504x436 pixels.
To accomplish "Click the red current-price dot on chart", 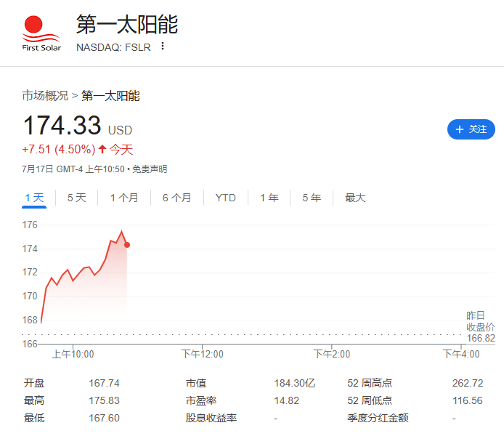I will (127, 245).
